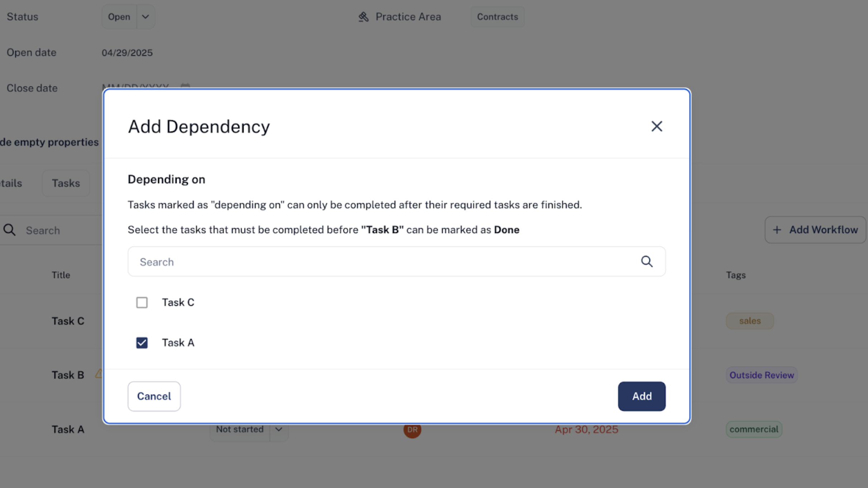Click the Practice Area gavel icon

point(363,17)
